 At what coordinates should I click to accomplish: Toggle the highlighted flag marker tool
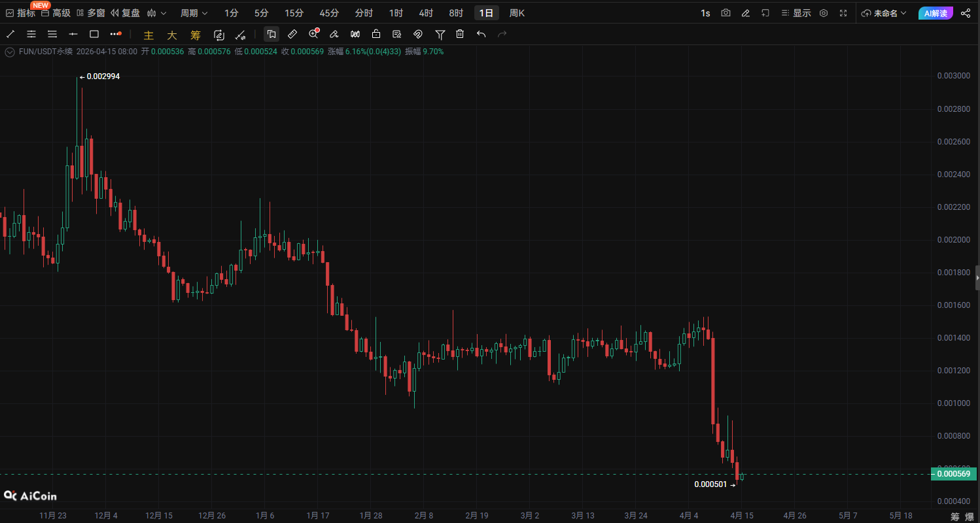(x=271, y=34)
